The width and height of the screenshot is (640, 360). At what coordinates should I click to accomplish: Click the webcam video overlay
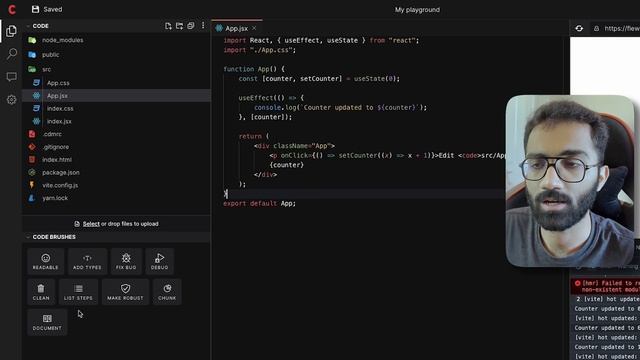[x=570, y=181]
